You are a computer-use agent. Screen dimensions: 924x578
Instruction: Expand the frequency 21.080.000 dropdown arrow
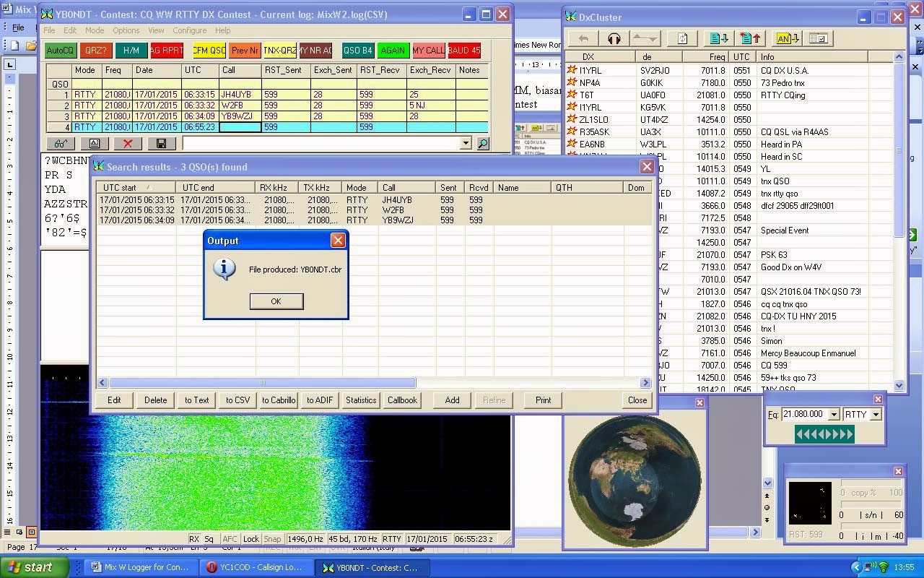pyautogui.click(x=834, y=415)
